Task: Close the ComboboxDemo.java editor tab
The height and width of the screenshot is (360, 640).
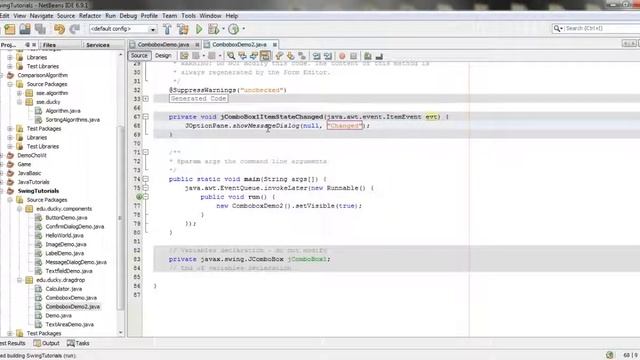Action: coord(197,44)
